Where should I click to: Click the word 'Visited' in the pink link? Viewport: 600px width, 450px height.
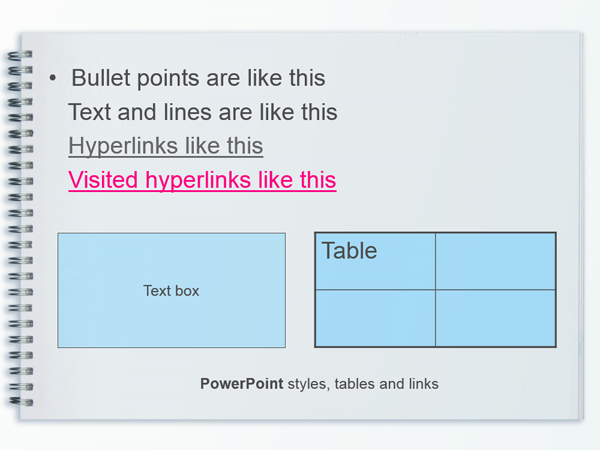pyautogui.click(x=103, y=180)
